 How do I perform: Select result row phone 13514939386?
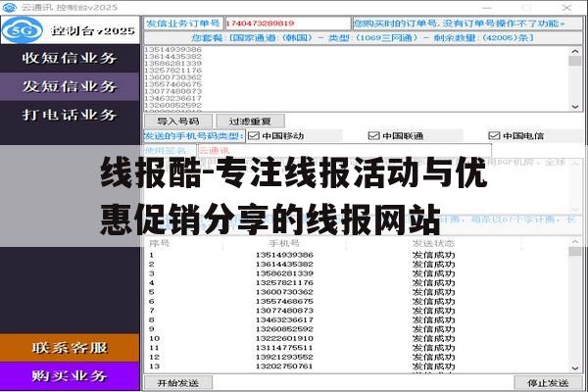pos(284,255)
